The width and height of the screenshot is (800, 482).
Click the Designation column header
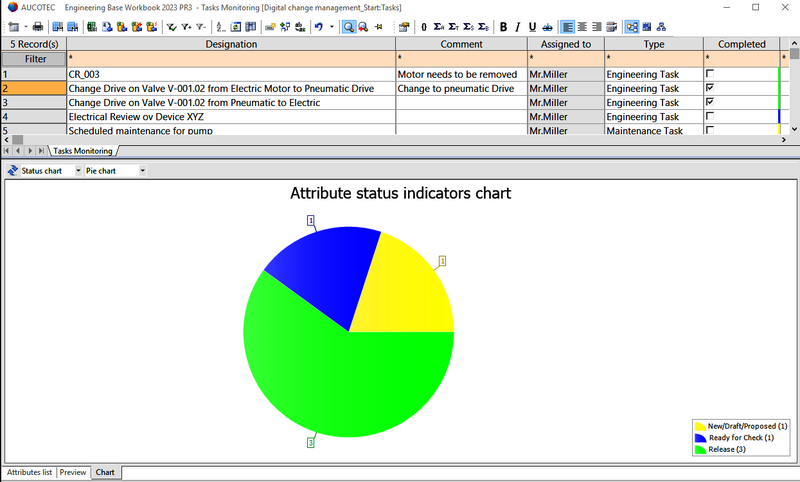tap(231, 44)
